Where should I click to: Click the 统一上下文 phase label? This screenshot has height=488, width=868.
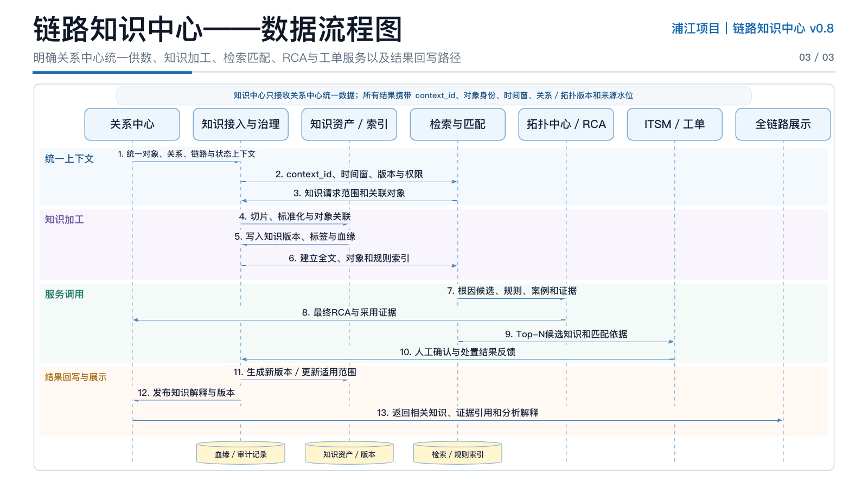(x=69, y=159)
